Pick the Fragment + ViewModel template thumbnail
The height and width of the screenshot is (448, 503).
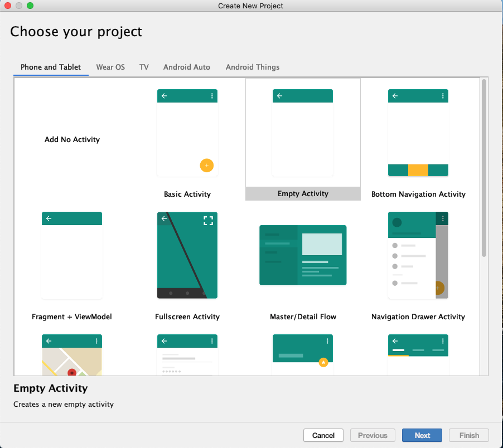tap(72, 255)
